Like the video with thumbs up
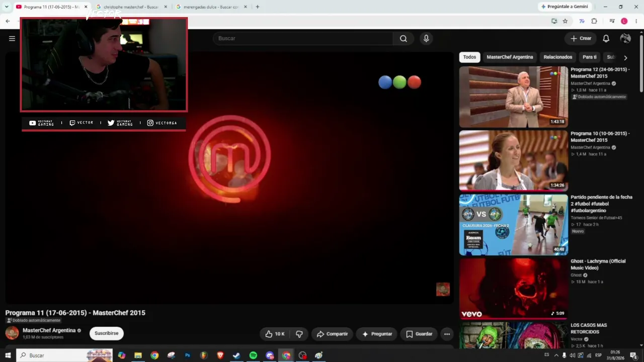The width and height of the screenshot is (644, 362). [x=275, y=334]
